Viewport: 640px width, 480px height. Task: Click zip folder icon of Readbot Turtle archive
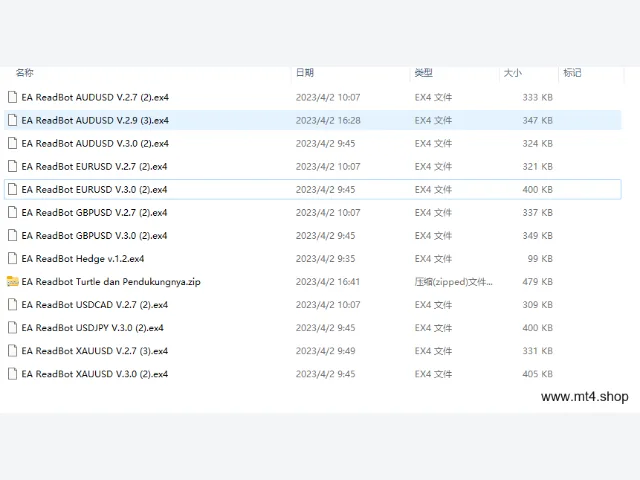pos(13,282)
